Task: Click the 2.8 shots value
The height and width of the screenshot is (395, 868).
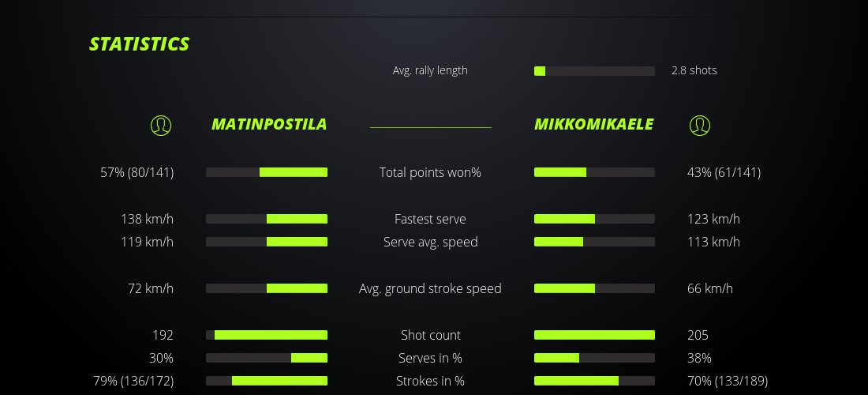Action: pos(694,70)
